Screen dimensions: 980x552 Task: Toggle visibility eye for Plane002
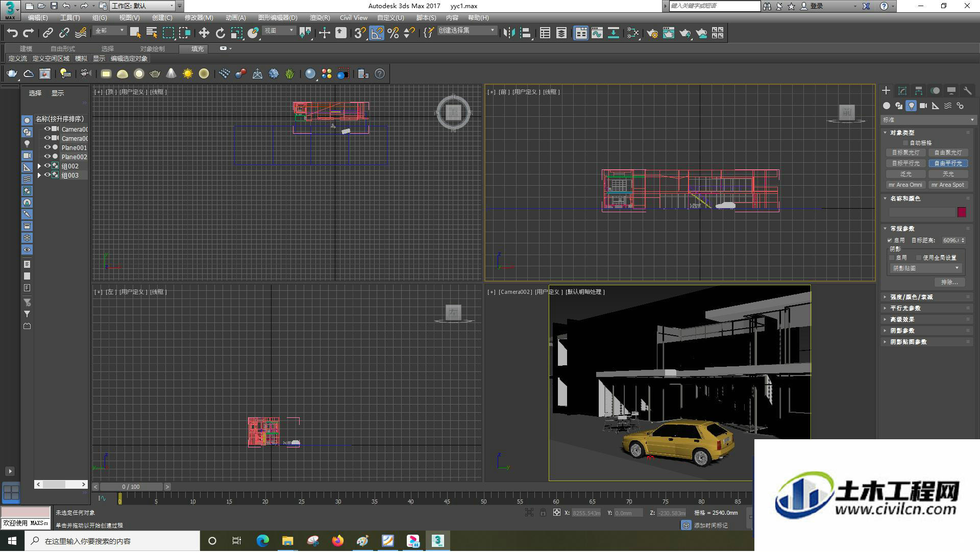(x=47, y=157)
